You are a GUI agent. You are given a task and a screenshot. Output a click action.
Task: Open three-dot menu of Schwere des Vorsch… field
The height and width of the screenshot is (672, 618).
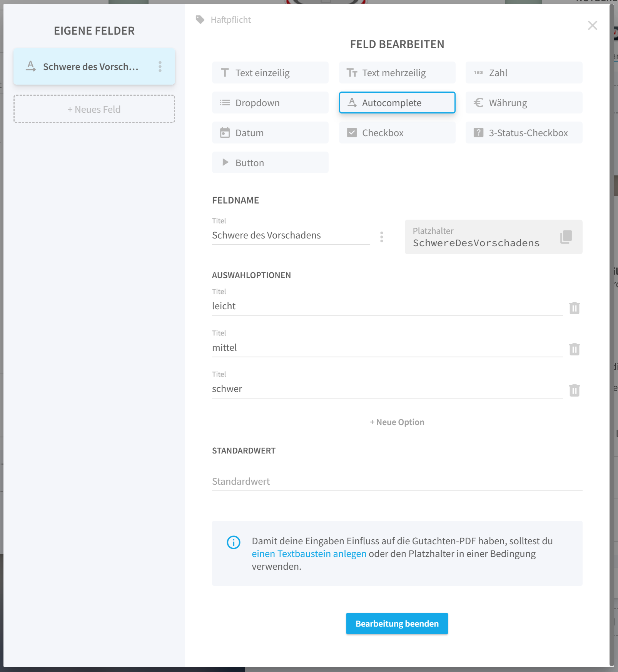[160, 67]
